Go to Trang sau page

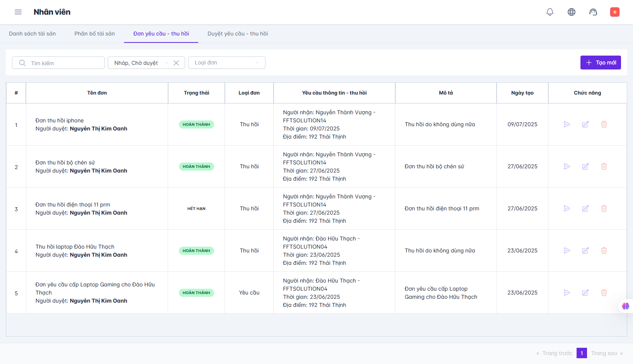pos(606,353)
